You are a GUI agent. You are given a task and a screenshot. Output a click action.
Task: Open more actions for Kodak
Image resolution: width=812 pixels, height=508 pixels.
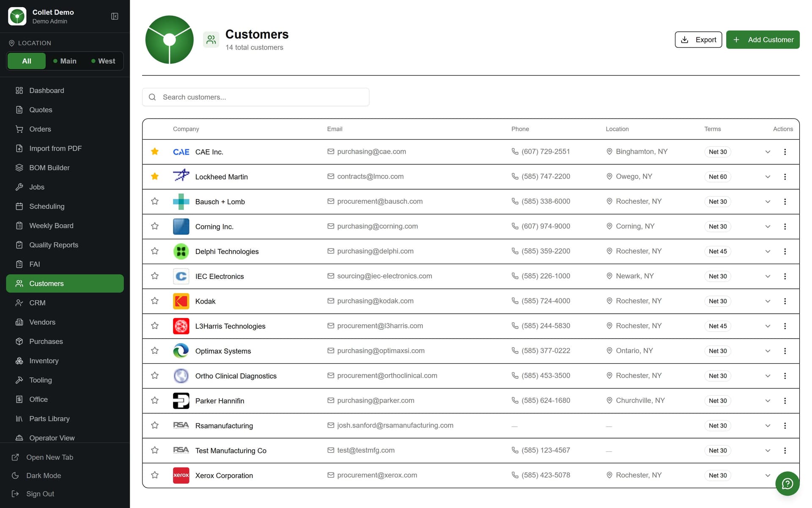[x=785, y=301]
